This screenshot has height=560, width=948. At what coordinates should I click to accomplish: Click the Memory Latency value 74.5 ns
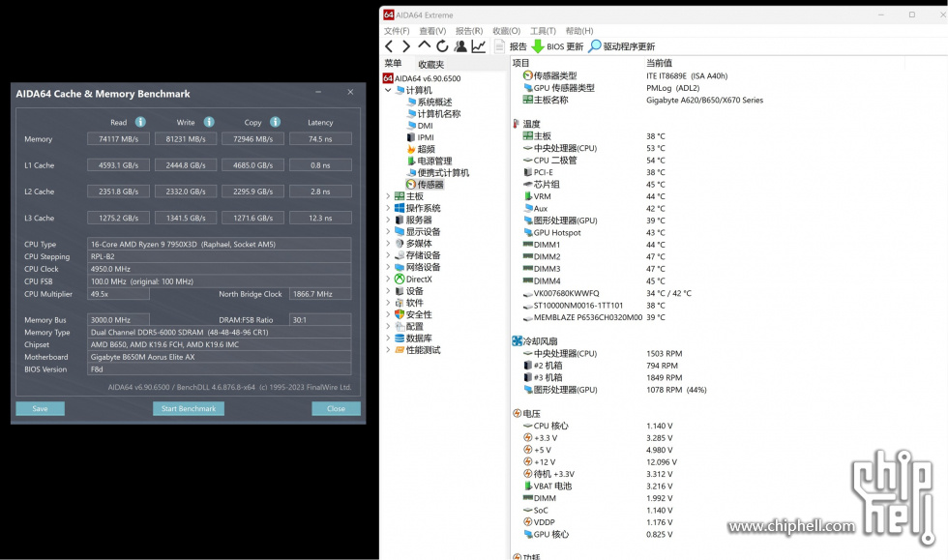(x=320, y=139)
